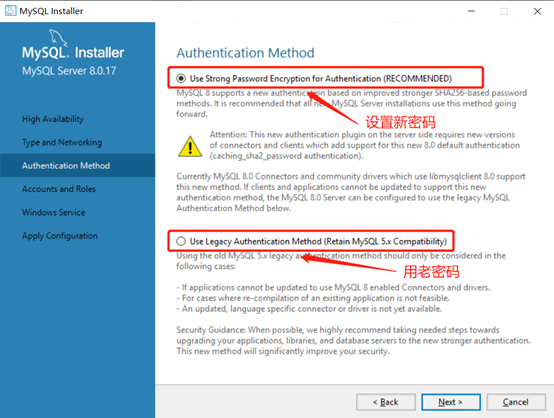Click the Back button
The image size is (554, 418).
coord(386,402)
